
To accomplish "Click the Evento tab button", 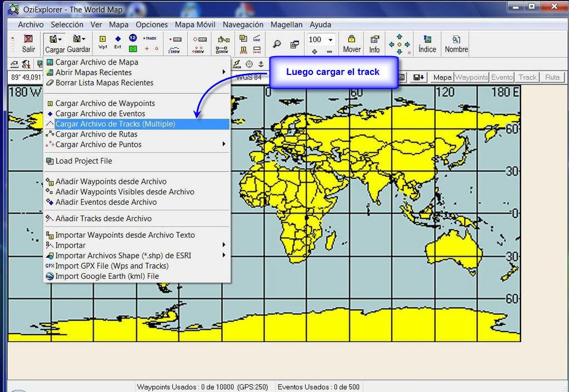I will pyautogui.click(x=502, y=77).
